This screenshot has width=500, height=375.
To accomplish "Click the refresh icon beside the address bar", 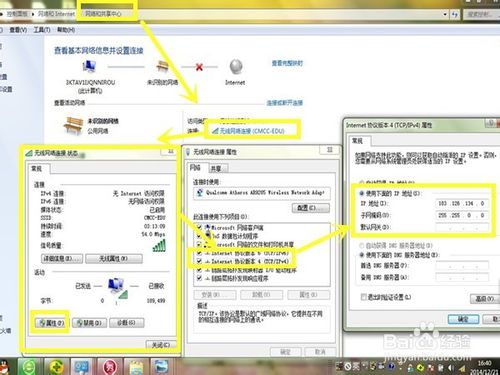I will click(455, 14).
